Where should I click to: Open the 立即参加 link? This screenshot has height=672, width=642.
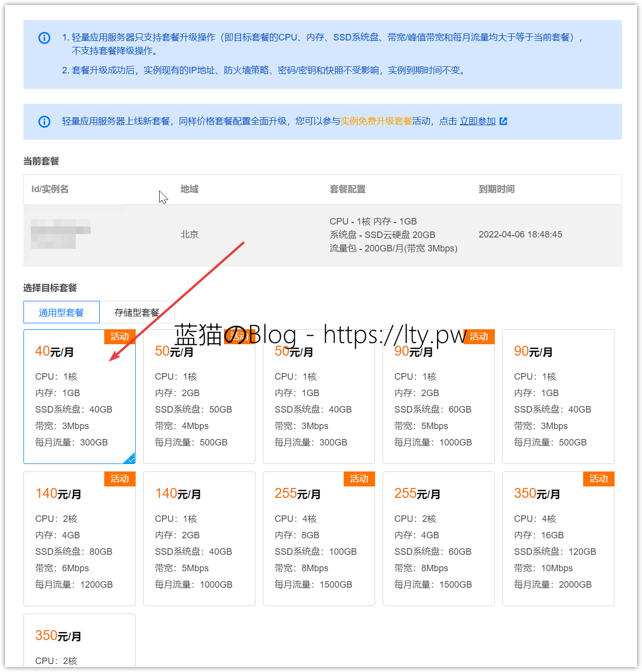477,121
